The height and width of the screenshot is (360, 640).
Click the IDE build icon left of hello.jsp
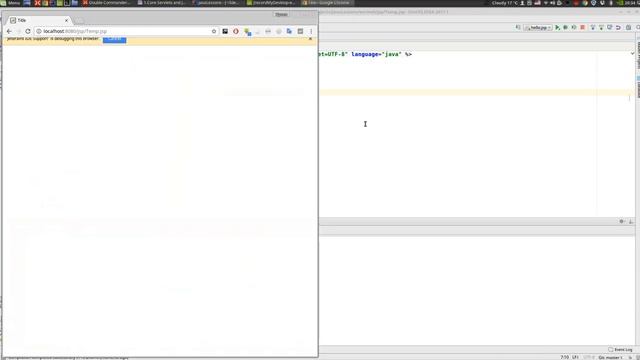click(518, 28)
